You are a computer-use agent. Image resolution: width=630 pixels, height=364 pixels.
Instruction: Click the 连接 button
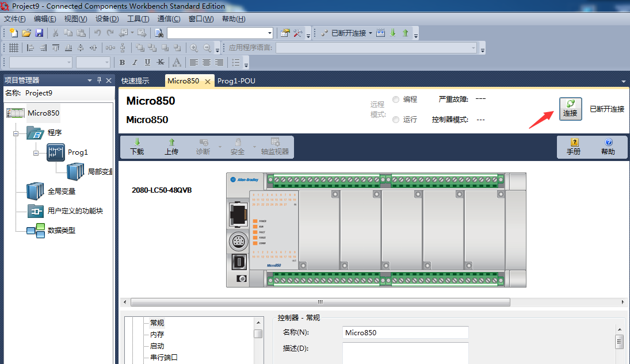click(570, 109)
